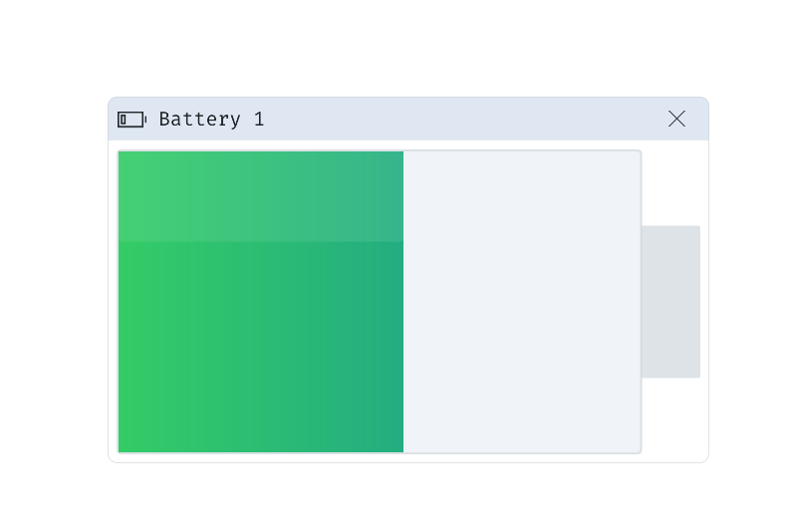Screen dimensions: 790x532
Task: Click the blank background above the Battery window
Action: pyautogui.click(x=398, y=48)
